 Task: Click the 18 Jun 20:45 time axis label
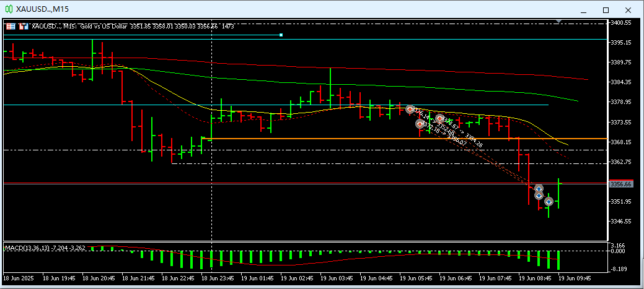coord(99,278)
